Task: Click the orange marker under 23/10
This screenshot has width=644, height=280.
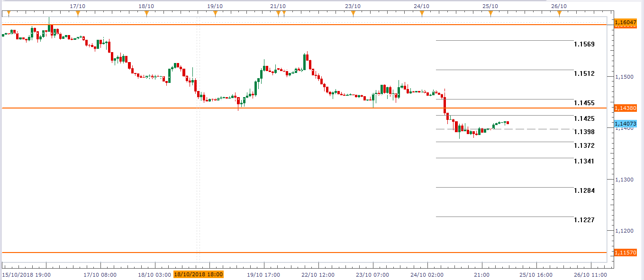Action: pyautogui.click(x=353, y=13)
